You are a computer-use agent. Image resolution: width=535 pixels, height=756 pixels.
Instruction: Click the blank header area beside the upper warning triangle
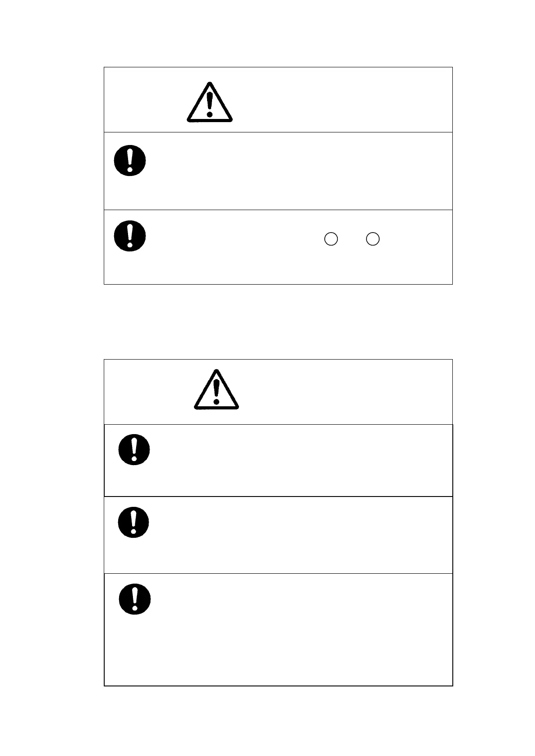[x=341, y=100]
